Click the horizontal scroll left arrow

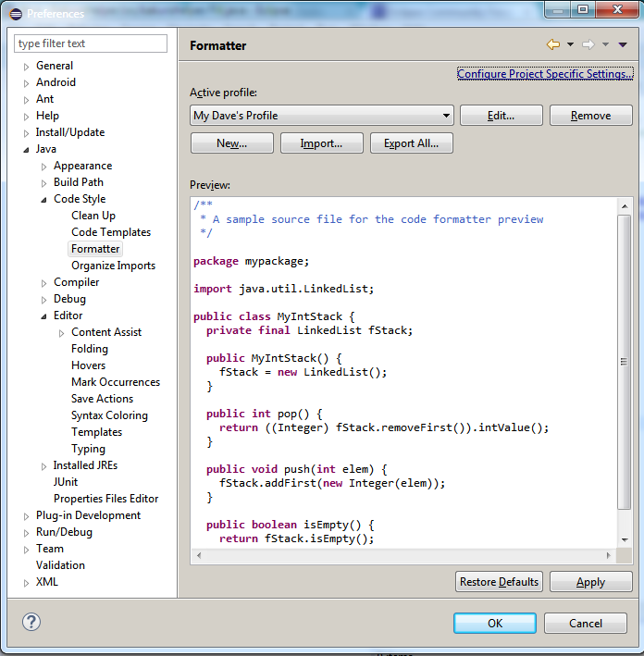point(199,555)
